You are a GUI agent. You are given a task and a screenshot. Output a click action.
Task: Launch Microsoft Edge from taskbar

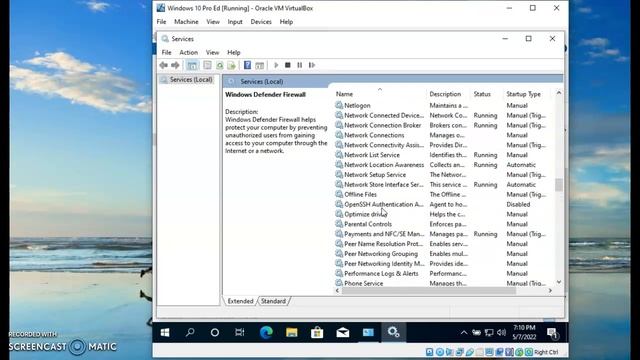(266, 333)
